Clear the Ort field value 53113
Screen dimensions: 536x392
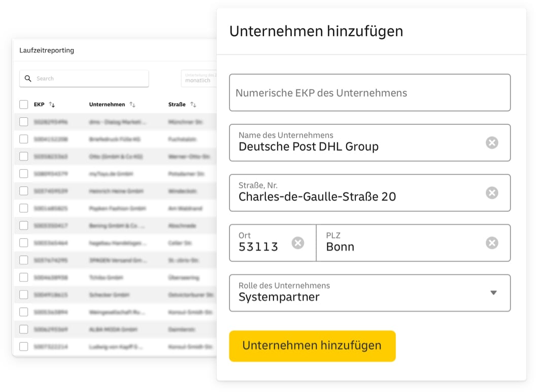pos(298,243)
